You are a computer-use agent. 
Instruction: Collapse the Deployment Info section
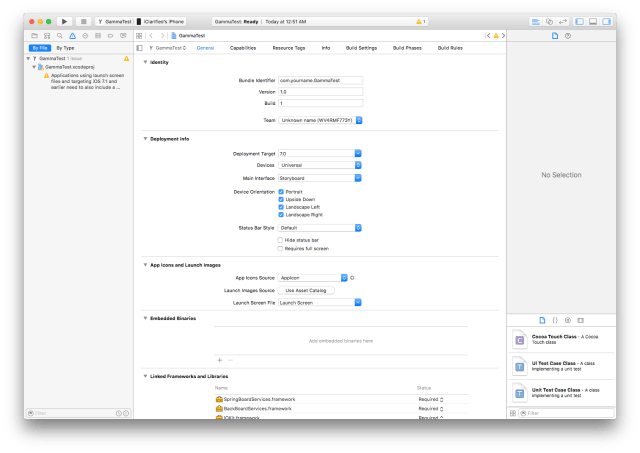click(146, 139)
